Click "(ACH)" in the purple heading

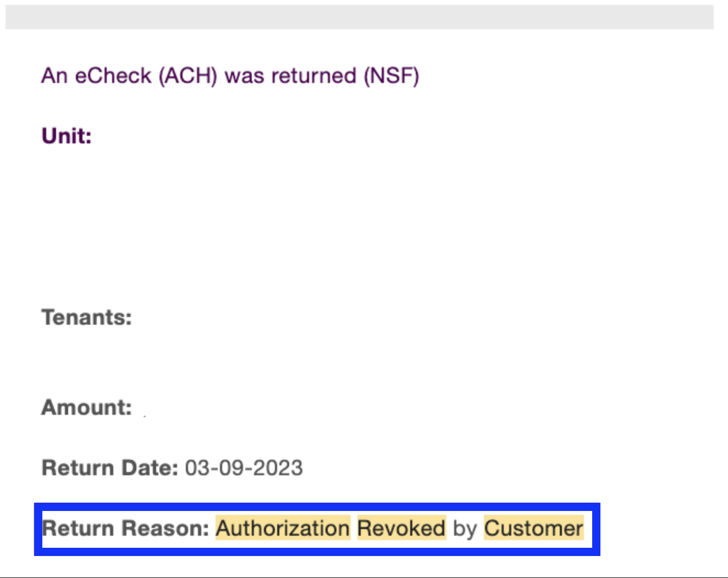pyautogui.click(x=188, y=76)
